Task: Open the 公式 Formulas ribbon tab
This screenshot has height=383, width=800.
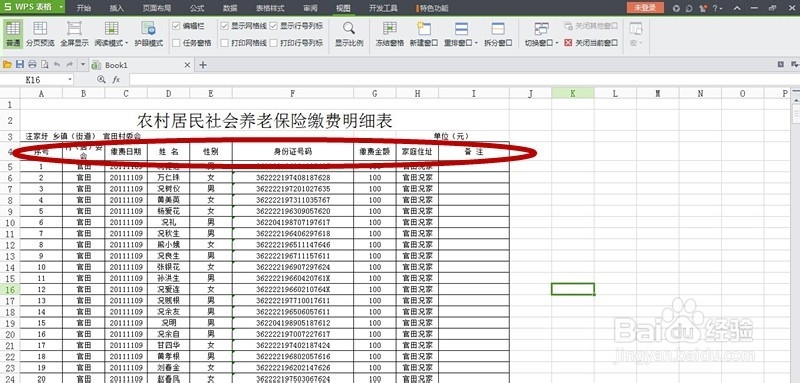Action: click(x=197, y=8)
